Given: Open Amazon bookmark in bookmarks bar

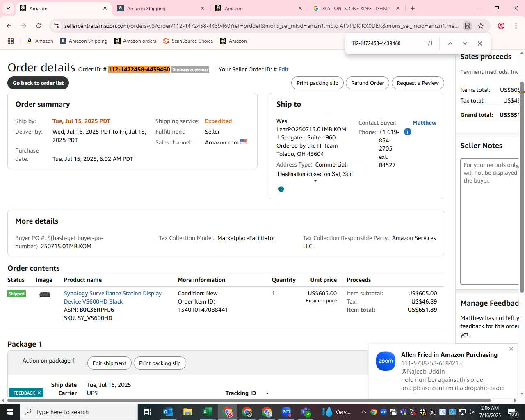Looking at the screenshot, I should 40,41.
